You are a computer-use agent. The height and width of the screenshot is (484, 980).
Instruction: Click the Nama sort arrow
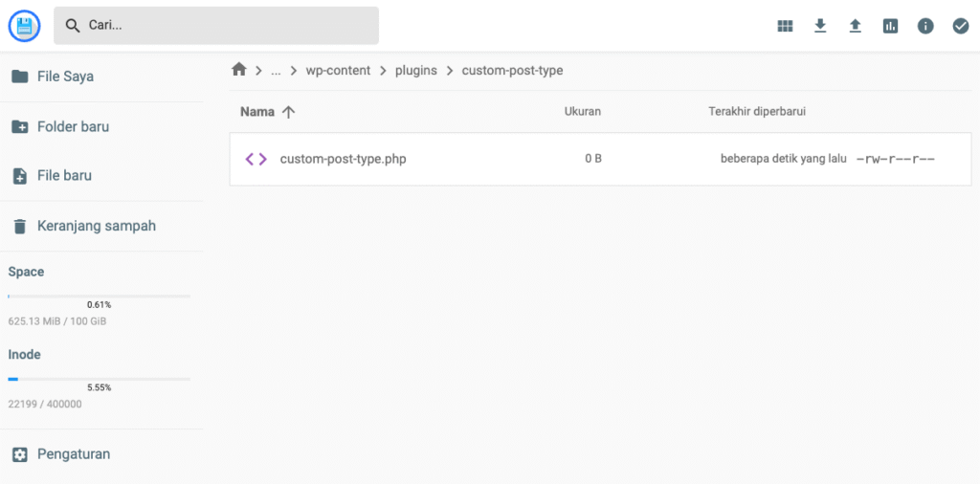[288, 112]
